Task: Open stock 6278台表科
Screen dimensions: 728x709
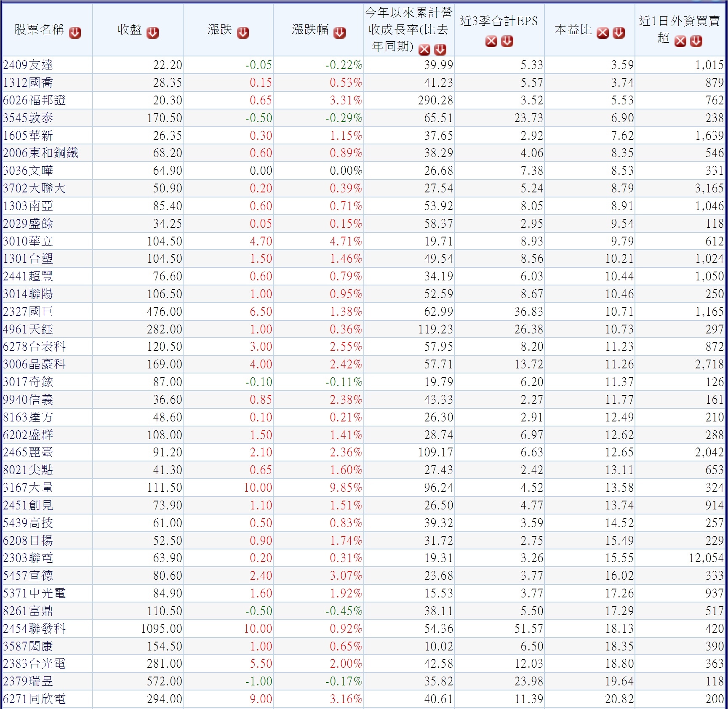Action: click(35, 347)
